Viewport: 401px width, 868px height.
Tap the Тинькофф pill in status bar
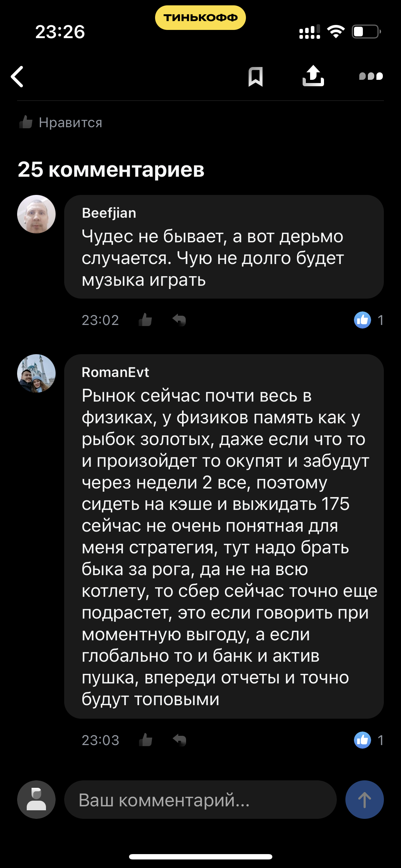coord(200,17)
